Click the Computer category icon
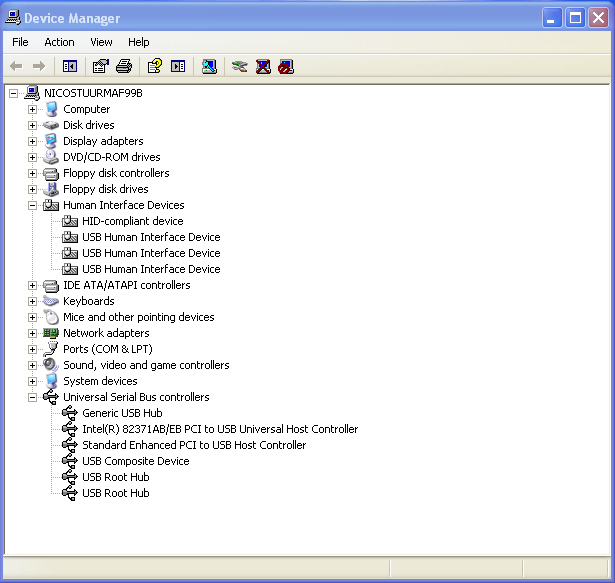615x583 pixels. coord(51,109)
